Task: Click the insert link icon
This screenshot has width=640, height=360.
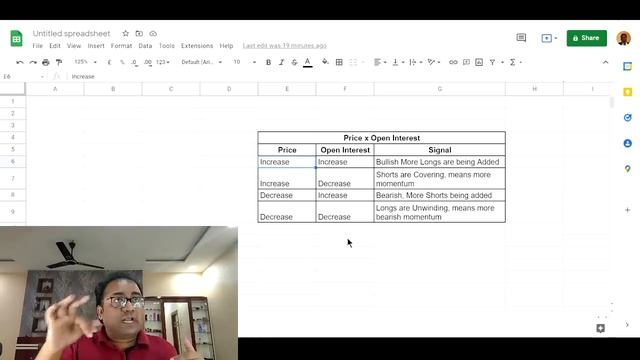Action: coord(453,62)
